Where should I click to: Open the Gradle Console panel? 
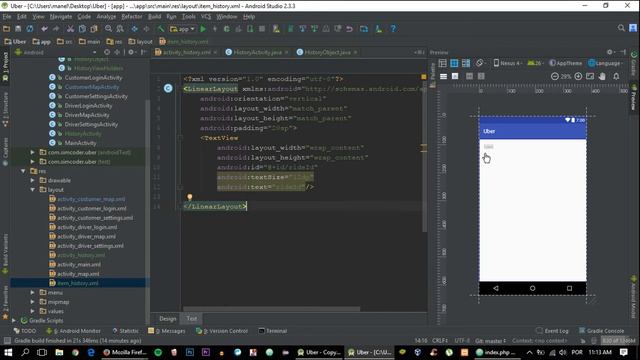602,331
